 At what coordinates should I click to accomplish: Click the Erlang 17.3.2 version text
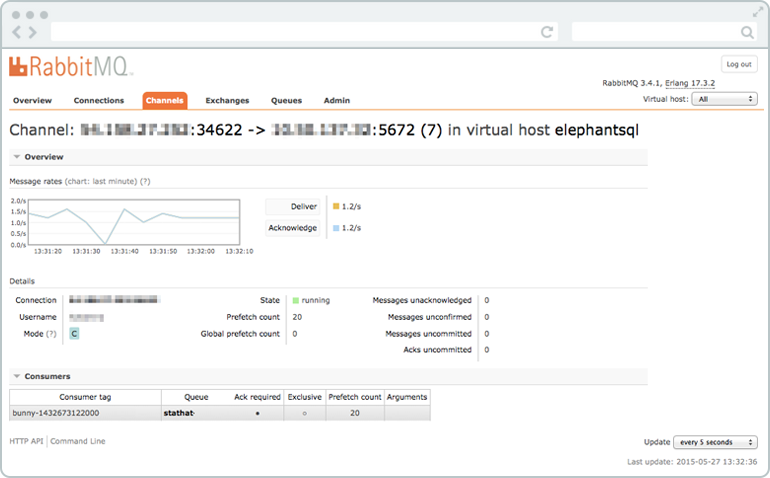(x=690, y=83)
